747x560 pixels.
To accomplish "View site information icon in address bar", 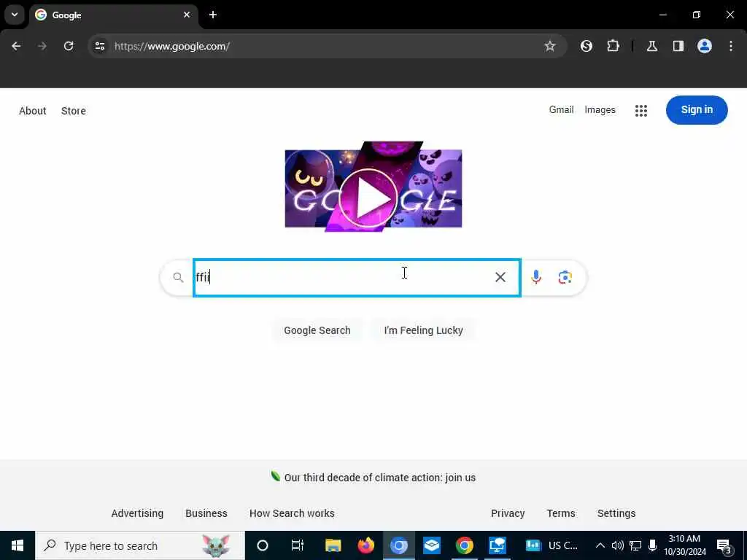I will pos(100,46).
